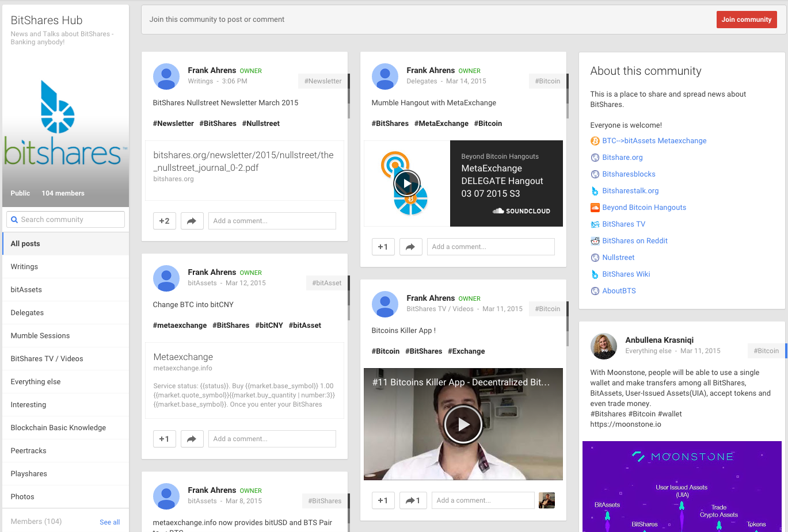Select Everything else category
This screenshot has width=788, height=532.
pos(66,382)
